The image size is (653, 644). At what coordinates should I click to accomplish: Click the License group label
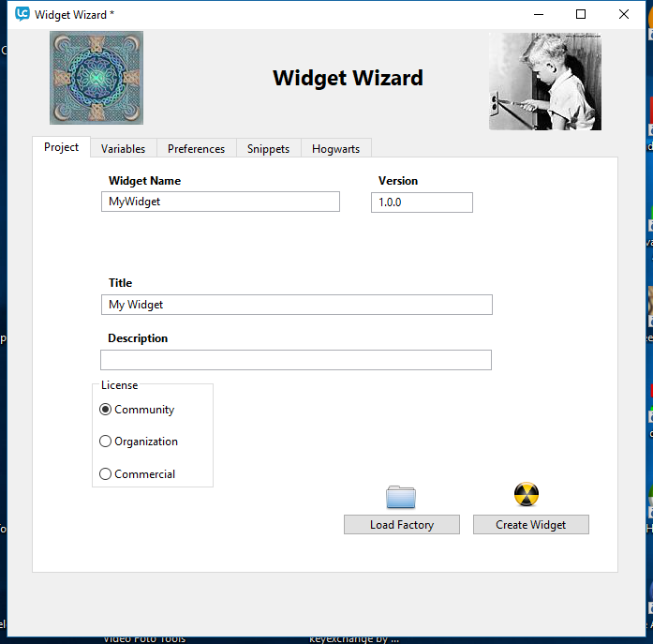120,385
